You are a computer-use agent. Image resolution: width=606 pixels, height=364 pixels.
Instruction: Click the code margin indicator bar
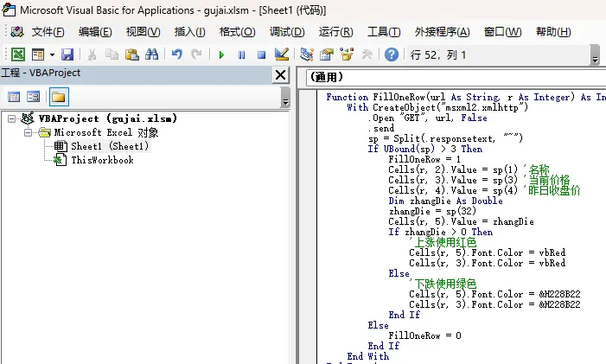[308, 227]
